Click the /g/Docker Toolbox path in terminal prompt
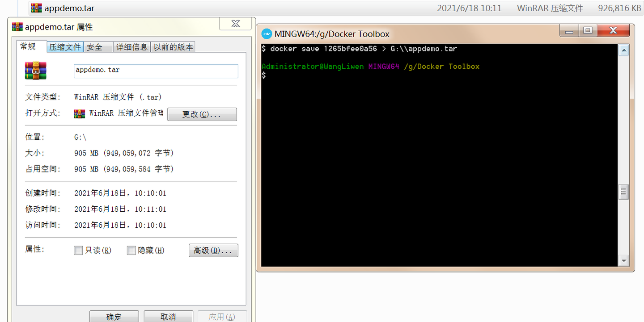This screenshot has height=322, width=644. pyautogui.click(x=442, y=67)
